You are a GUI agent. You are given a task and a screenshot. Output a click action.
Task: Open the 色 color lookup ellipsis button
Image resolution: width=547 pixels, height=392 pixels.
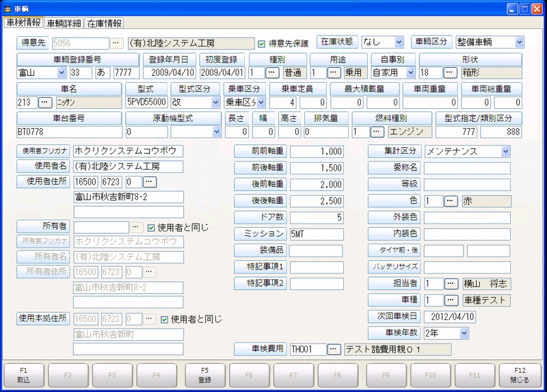[450, 201]
